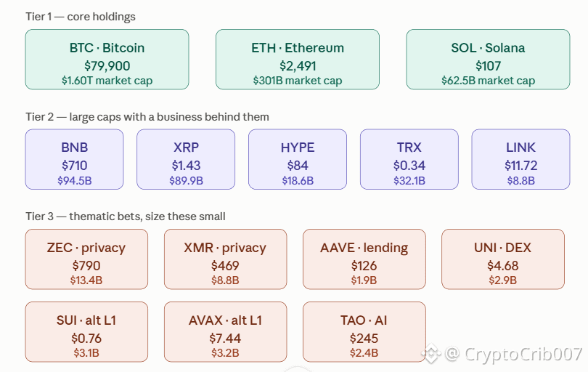Open the AVAX alt L1 card
Image resolution: width=588 pixels, height=372 pixels.
[225, 332]
